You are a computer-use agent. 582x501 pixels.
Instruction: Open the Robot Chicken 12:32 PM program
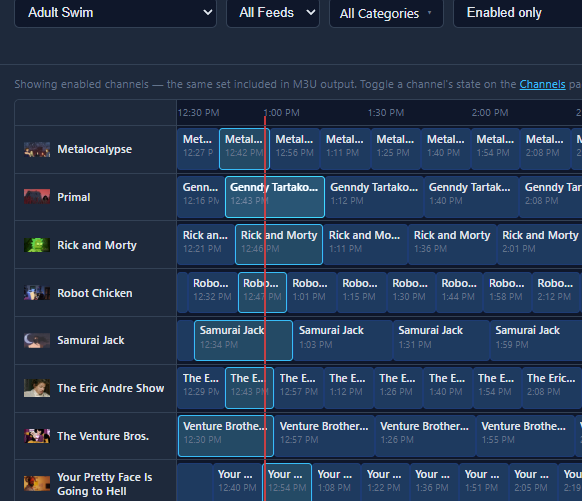pos(212,292)
